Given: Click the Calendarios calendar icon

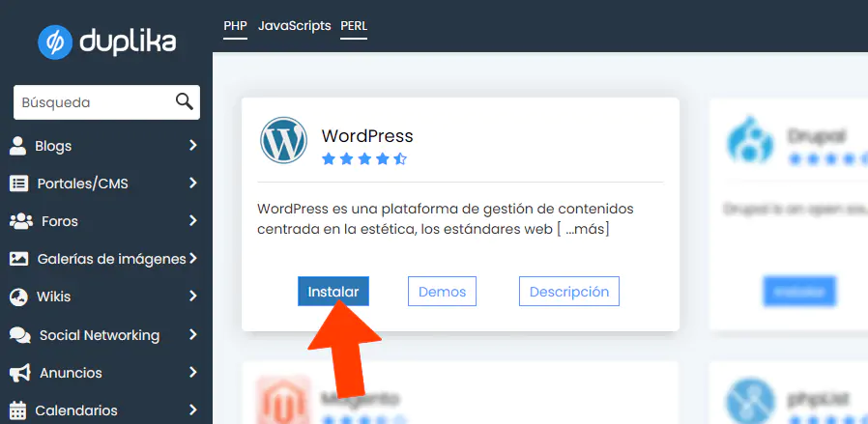Looking at the screenshot, I should (17, 410).
